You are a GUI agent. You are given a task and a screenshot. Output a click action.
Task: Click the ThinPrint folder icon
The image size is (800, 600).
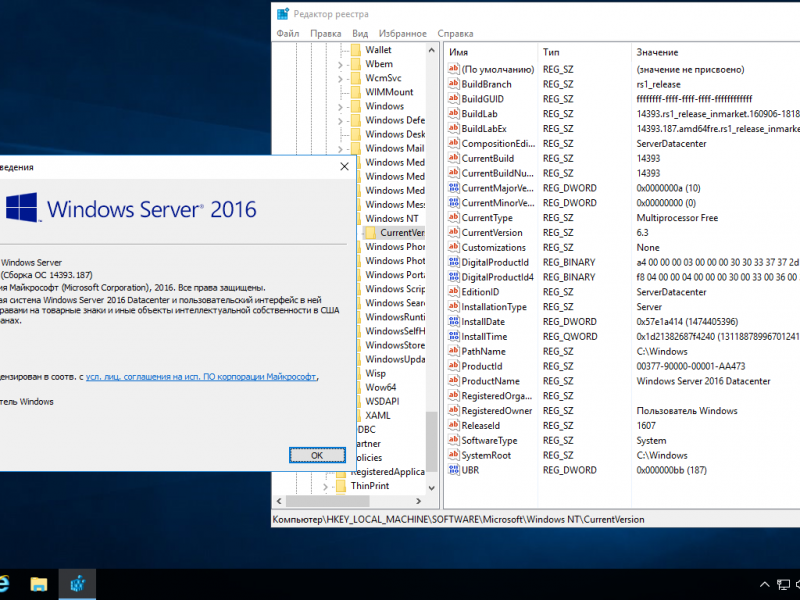pos(341,486)
